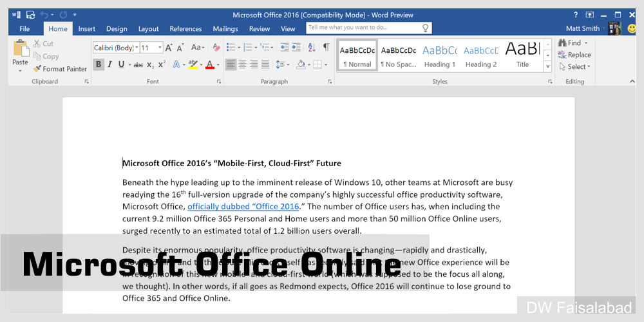644x322 pixels.
Task: Toggle Align Left paragraph button
Action: coord(231,64)
